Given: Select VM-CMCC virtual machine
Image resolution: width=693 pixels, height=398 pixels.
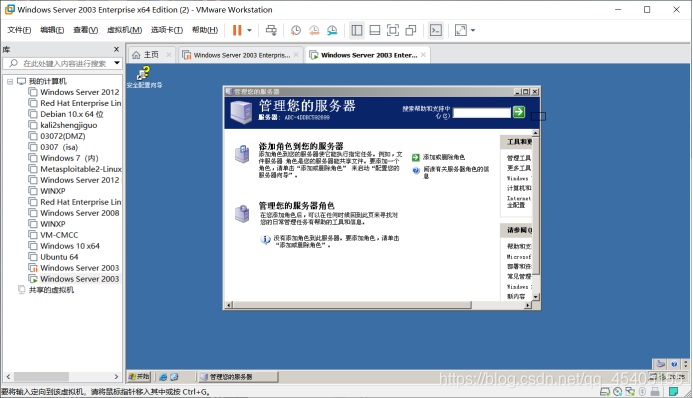Looking at the screenshot, I should point(59,235).
